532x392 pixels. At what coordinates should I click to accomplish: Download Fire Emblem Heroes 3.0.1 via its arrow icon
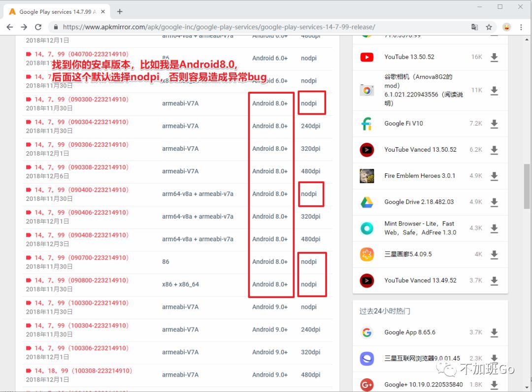(x=495, y=176)
